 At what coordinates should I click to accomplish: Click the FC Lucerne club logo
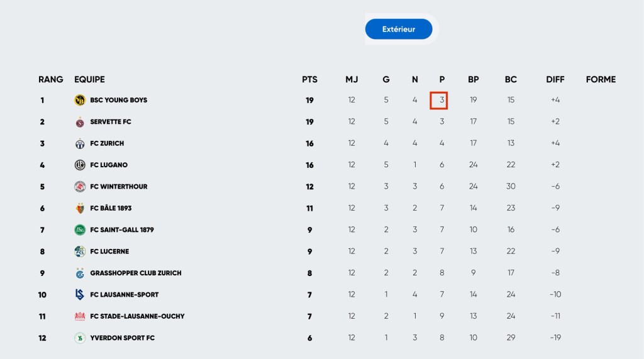pyautogui.click(x=80, y=251)
